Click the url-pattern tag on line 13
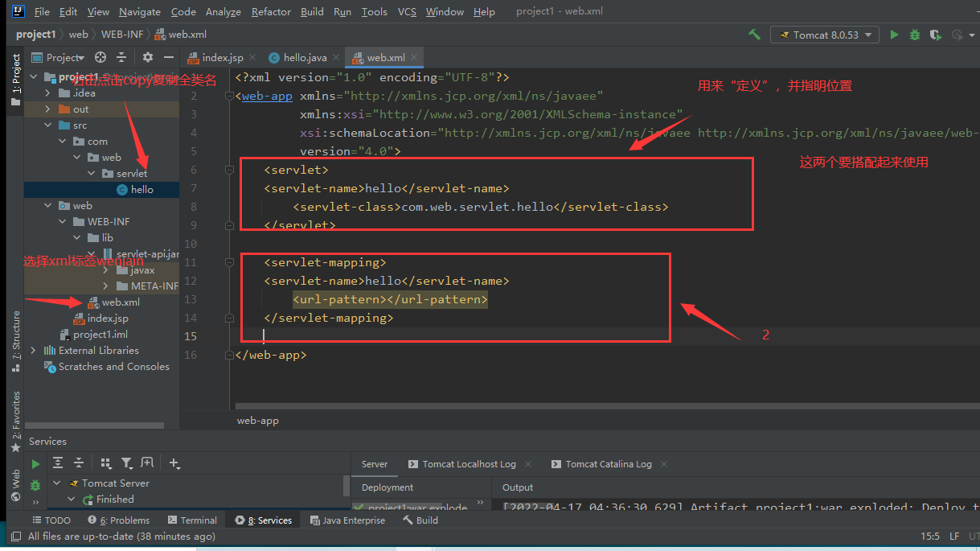This screenshot has height=551, width=980. point(390,299)
